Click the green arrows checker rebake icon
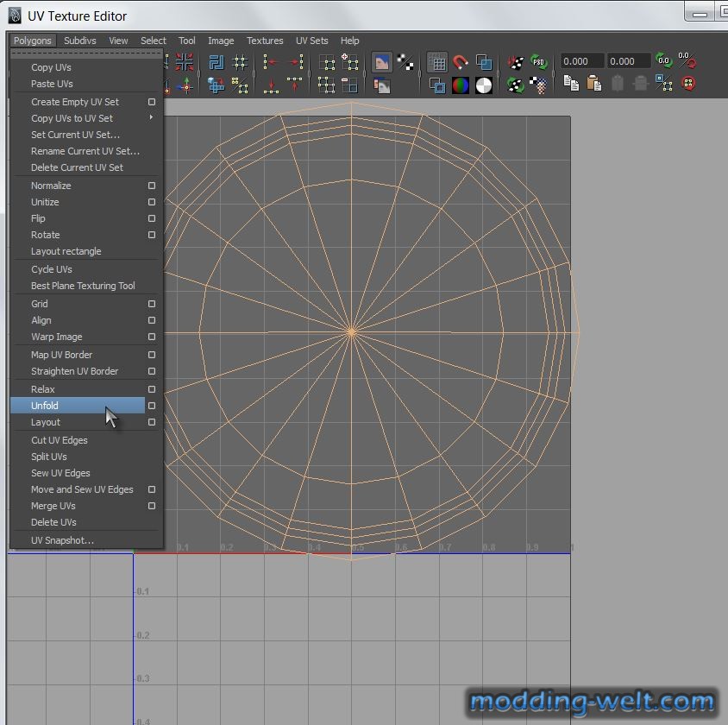 [x=515, y=85]
